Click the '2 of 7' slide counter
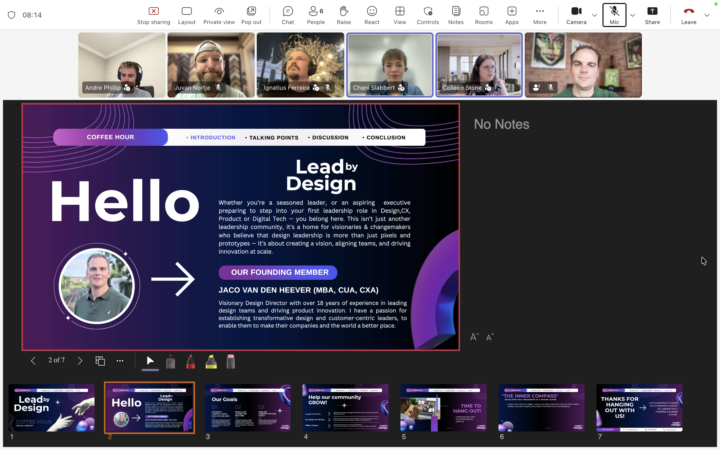 (x=56, y=360)
